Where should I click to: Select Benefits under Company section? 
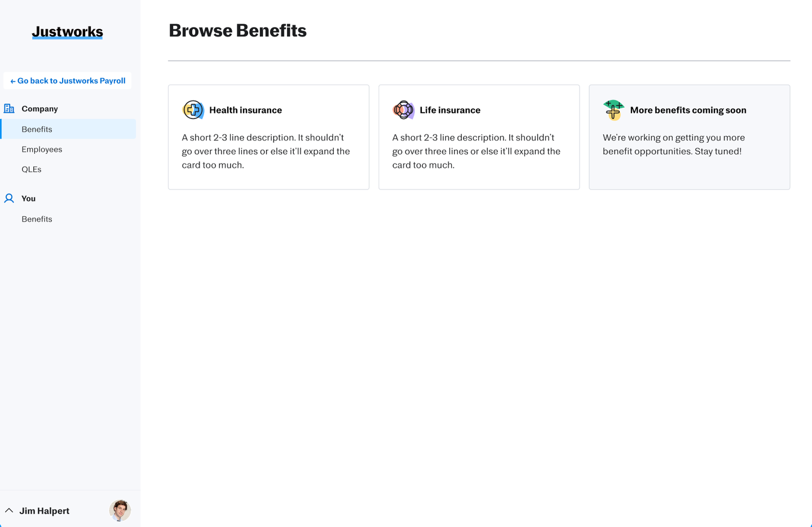[68, 129]
